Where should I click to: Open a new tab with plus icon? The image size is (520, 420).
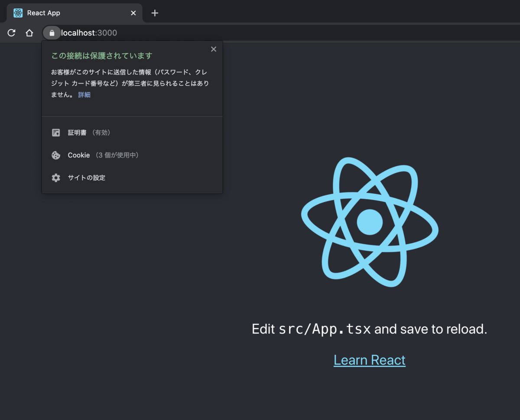[x=155, y=13]
